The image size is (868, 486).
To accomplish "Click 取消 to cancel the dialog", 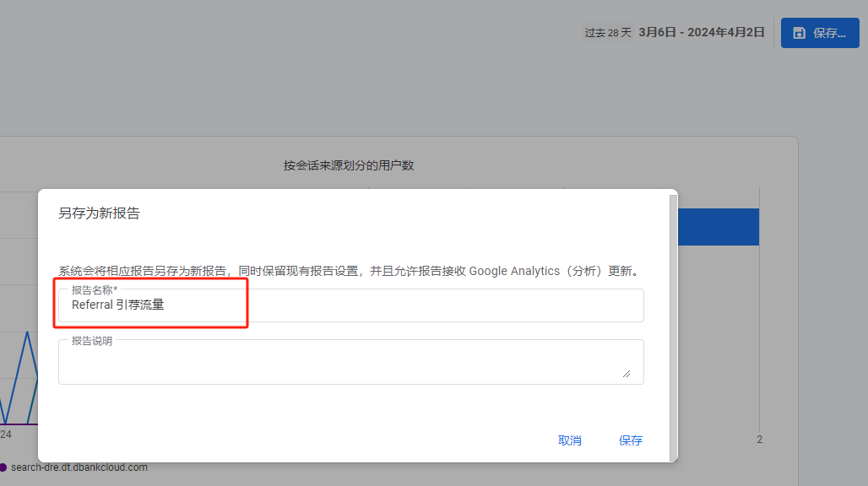I will click(570, 440).
